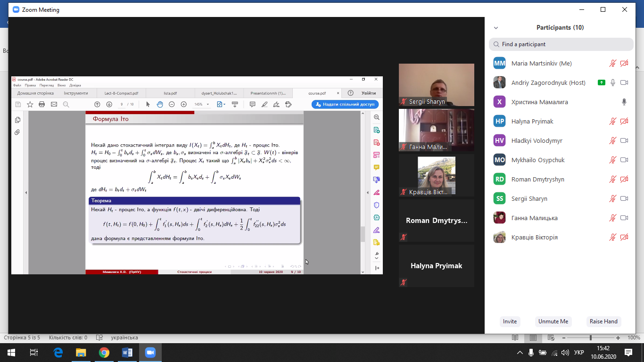Image resolution: width=644 pixels, height=362 pixels.
Task: Collapse Participants panel with chevron
Action: [495, 28]
